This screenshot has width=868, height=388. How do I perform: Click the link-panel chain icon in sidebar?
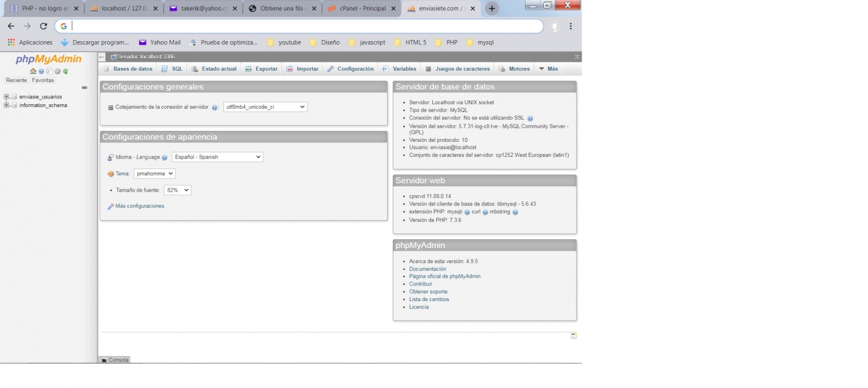[84, 87]
